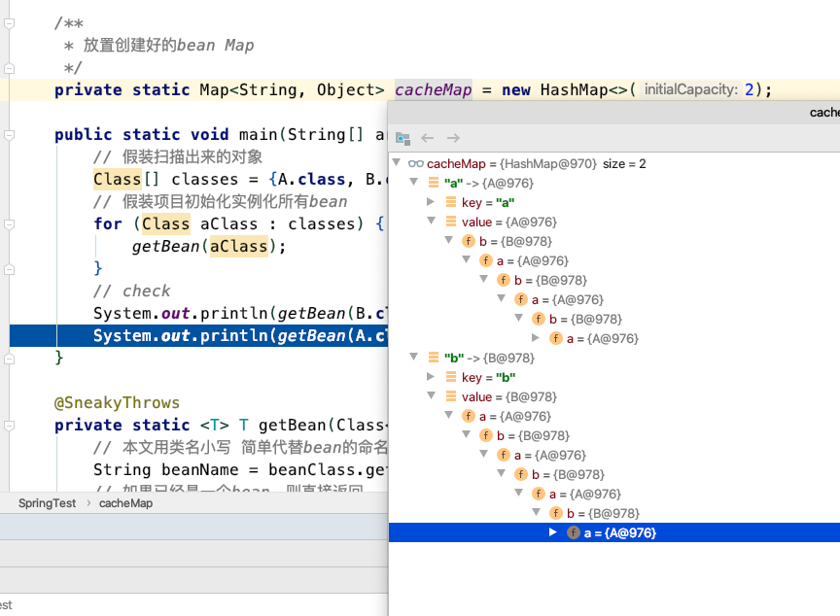This screenshot has width=840, height=616.
Task: Click the fold icon beside the main method declaration
Action: pyautogui.click(x=9, y=135)
